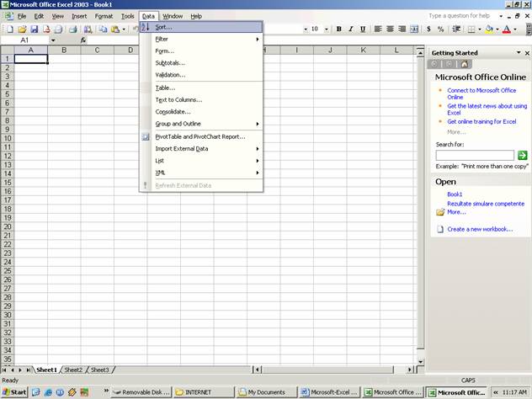Apply Percent style icon
This screenshot has width=532, height=399.
click(441, 29)
